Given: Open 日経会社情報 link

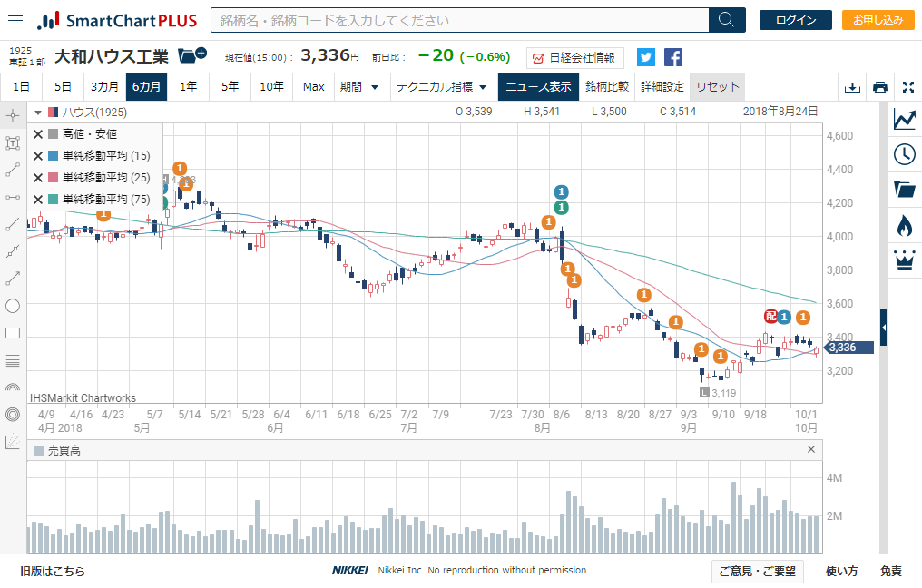Looking at the screenshot, I should pos(575,58).
